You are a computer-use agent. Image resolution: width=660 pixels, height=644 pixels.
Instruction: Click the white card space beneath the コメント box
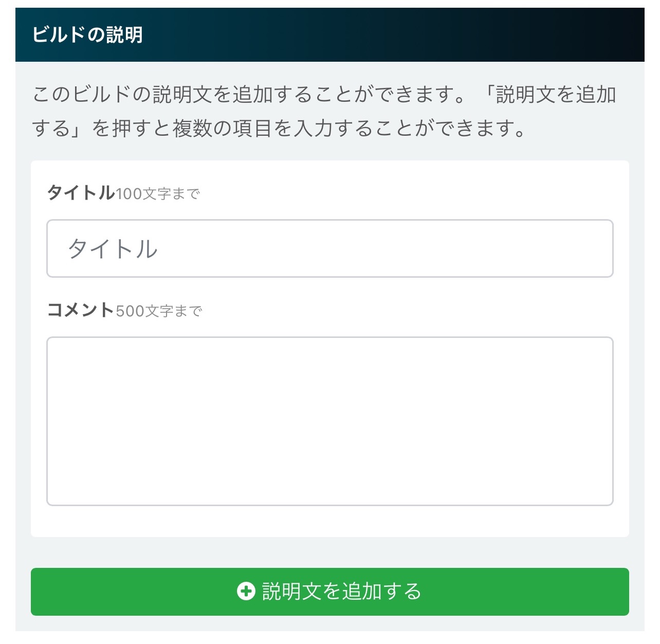click(x=330, y=522)
